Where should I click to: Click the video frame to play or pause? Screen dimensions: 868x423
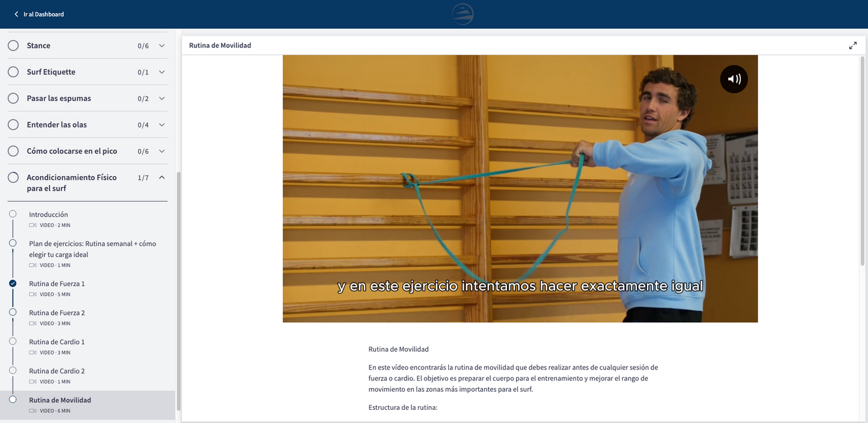(x=520, y=189)
